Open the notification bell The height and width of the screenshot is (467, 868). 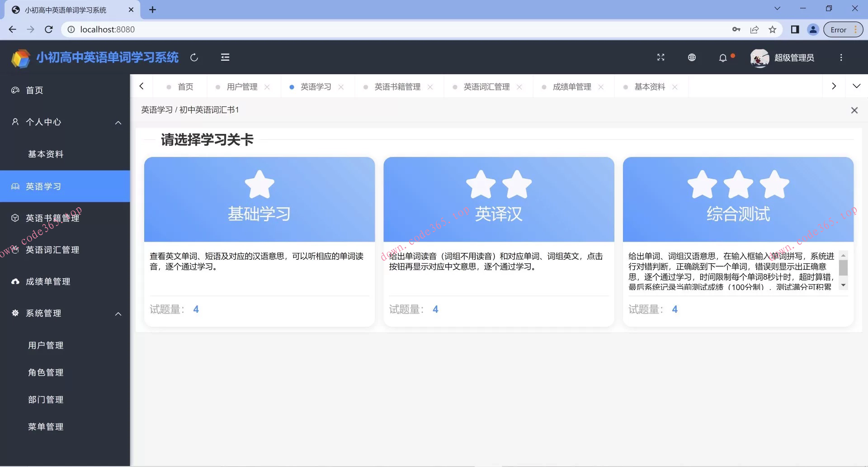tap(723, 58)
